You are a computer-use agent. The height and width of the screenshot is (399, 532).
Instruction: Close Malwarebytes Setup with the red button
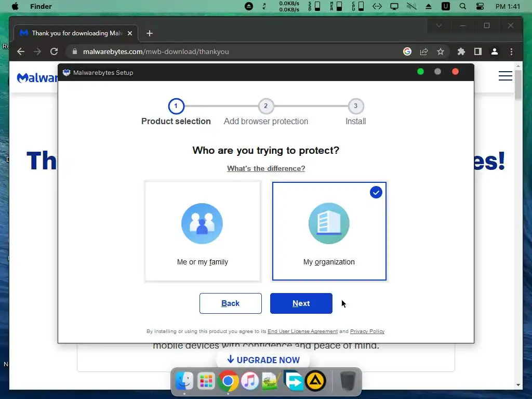tap(455, 72)
